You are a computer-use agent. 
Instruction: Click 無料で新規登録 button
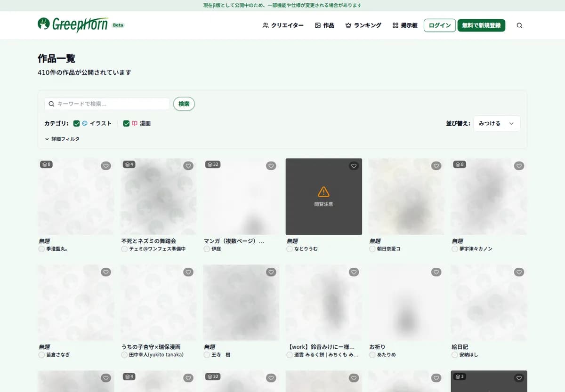[481, 25]
